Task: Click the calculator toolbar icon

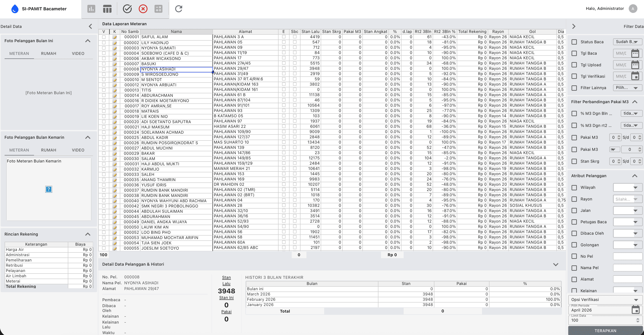Action: [x=158, y=9]
